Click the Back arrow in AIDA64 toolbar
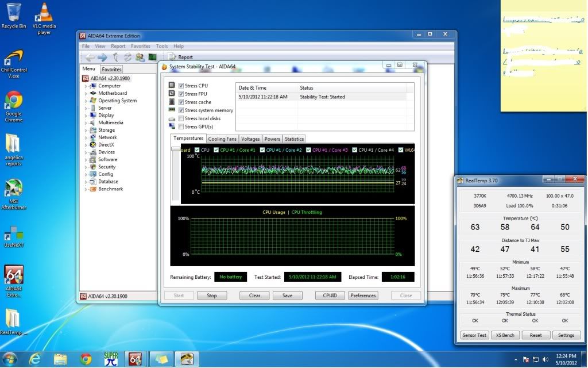Screen dimensions: 588x368 (x=90, y=57)
